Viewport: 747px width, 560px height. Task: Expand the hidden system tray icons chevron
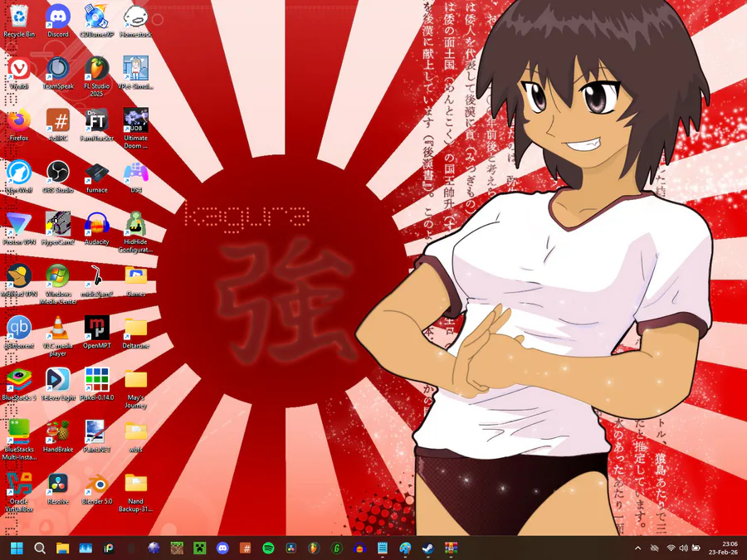(638, 548)
